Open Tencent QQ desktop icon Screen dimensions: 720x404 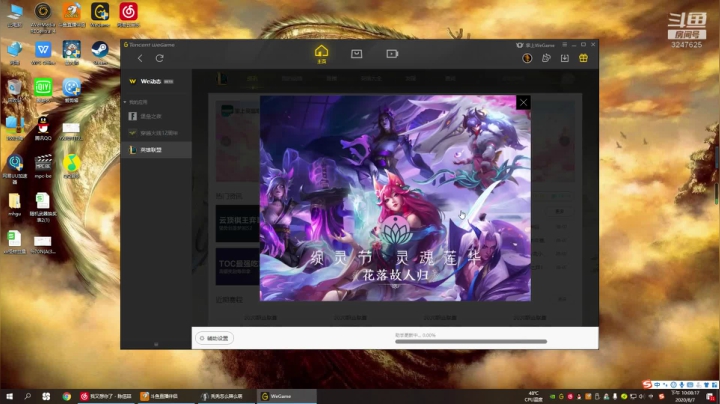(x=43, y=129)
